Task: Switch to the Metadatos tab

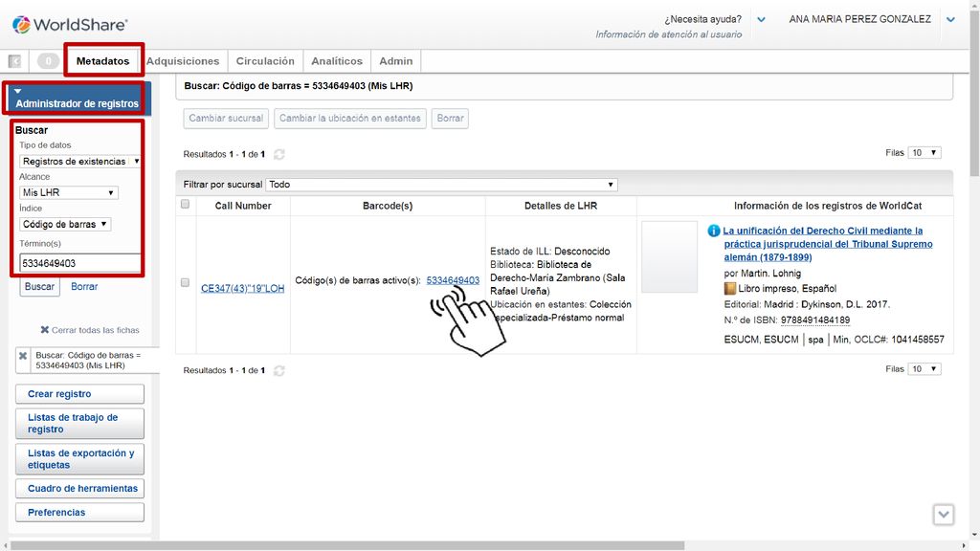Action: [103, 61]
